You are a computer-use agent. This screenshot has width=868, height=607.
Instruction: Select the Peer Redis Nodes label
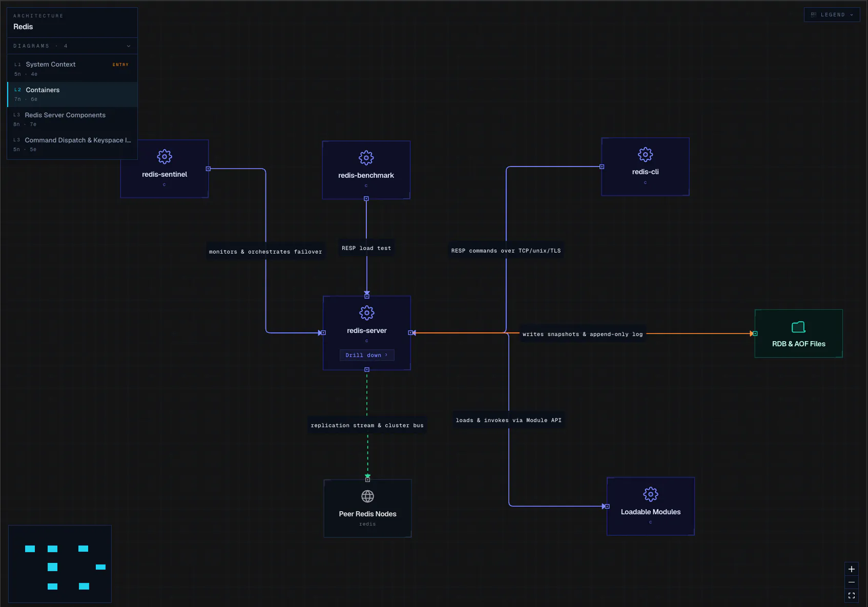point(368,514)
